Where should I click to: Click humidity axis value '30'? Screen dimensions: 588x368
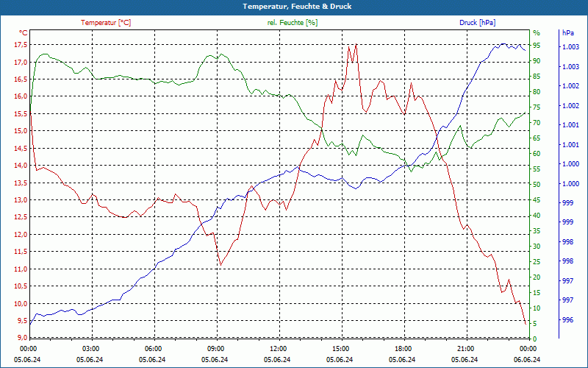tap(537, 247)
